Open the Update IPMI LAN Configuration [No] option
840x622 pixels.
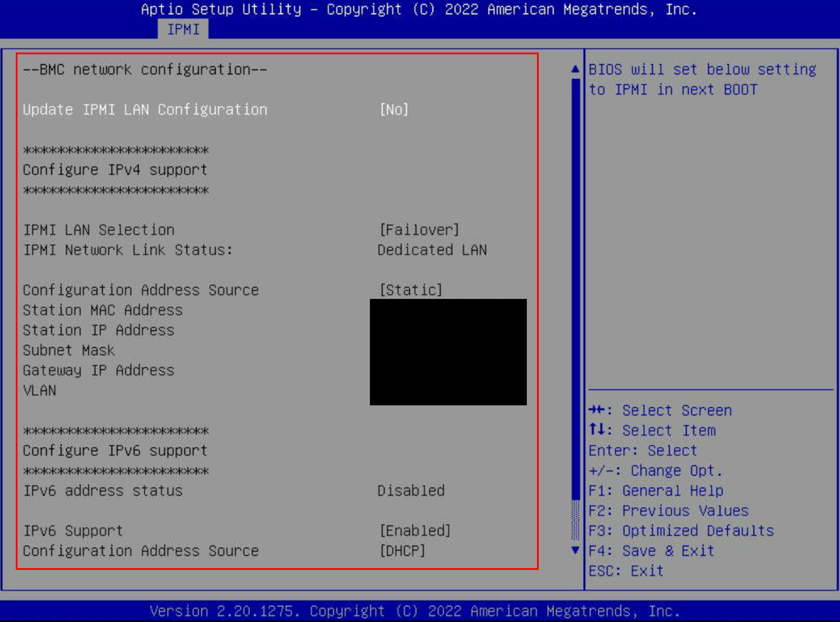(x=394, y=110)
